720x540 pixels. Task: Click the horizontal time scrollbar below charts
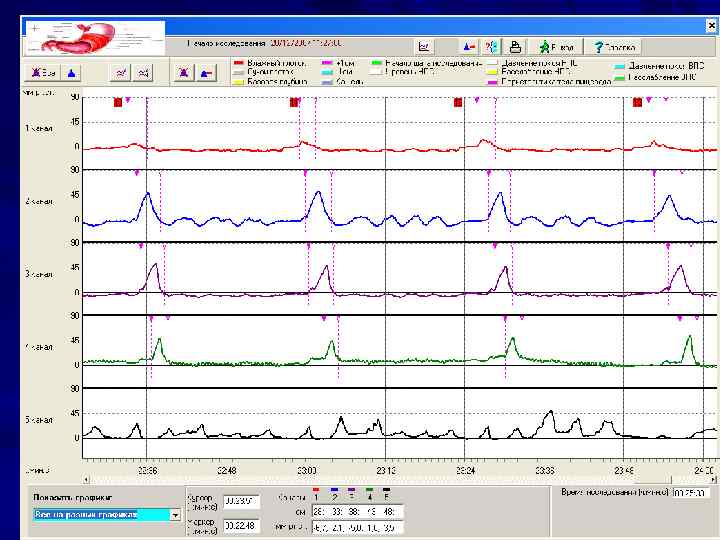pos(400,481)
